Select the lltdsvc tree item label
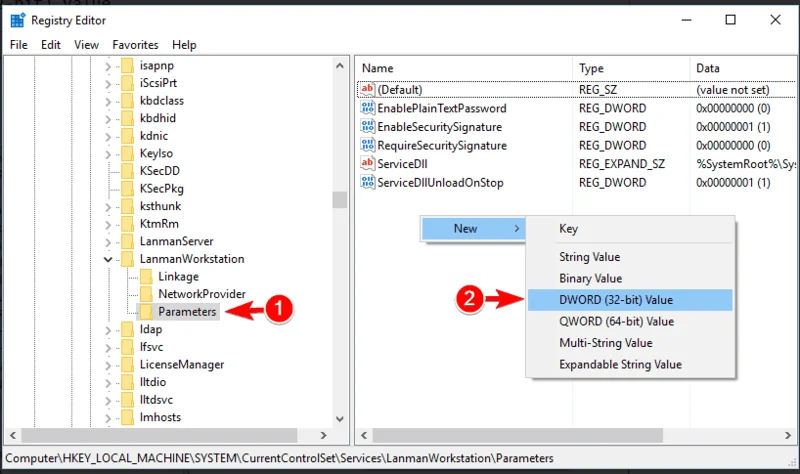 pyautogui.click(x=156, y=400)
